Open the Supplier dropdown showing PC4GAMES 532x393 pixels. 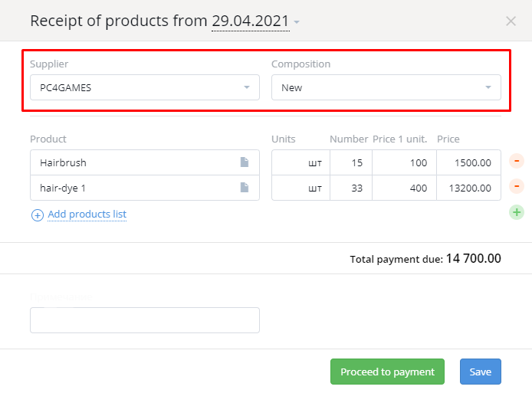click(145, 87)
